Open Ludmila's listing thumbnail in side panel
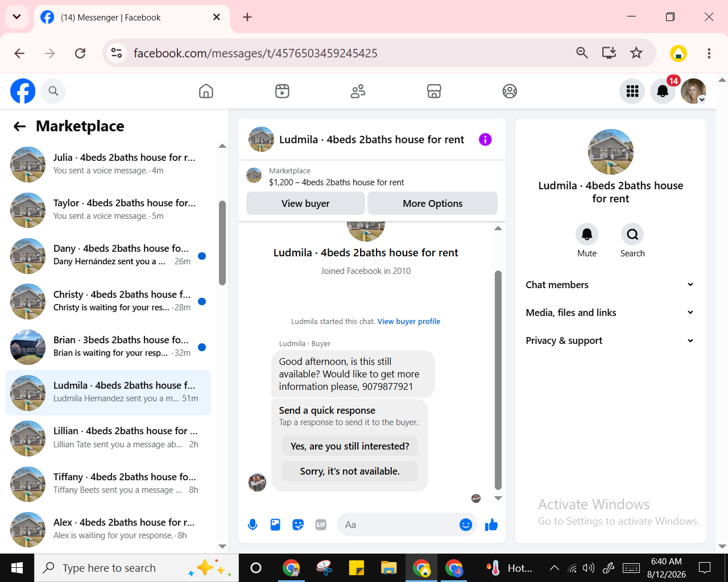This screenshot has width=728, height=582. pos(611,152)
